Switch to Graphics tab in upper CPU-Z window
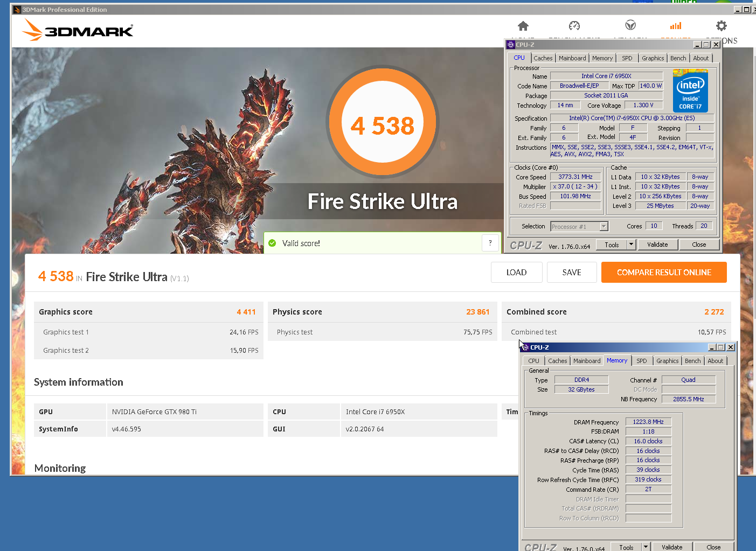Viewport: 756px width, 551px height. pyautogui.click(x=653, y=58)
